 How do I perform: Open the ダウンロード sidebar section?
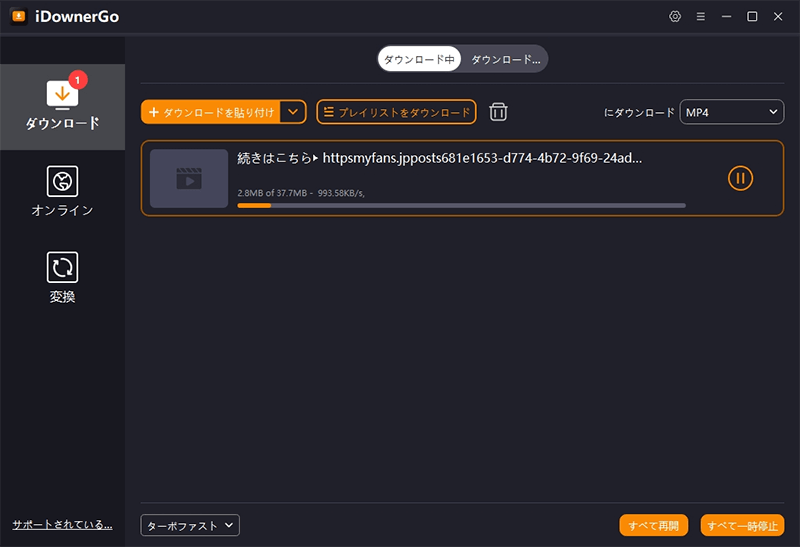click(62, 106)
